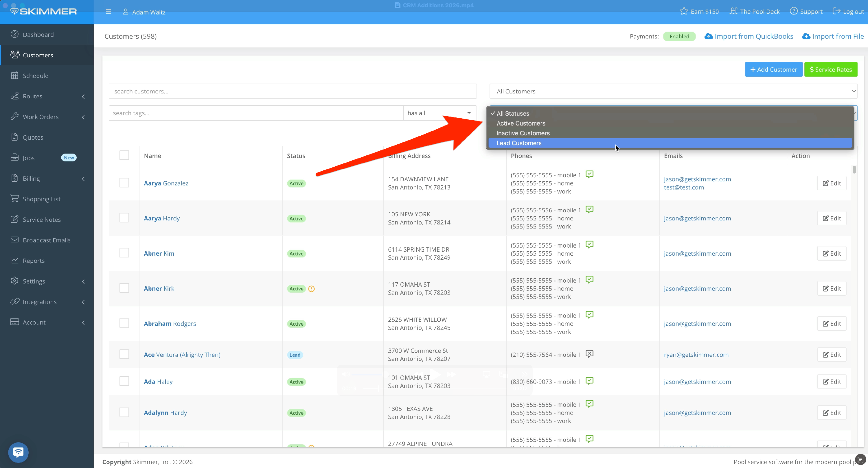Click the search customers input field
The width and height of the screenshot is (868, 468).
pyautogui.click(x=292, y=91)
